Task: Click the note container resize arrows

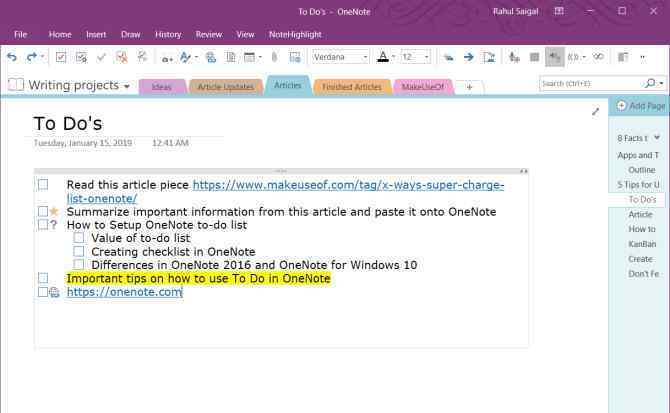Action: pyautogui.click(x=524, y=171)
